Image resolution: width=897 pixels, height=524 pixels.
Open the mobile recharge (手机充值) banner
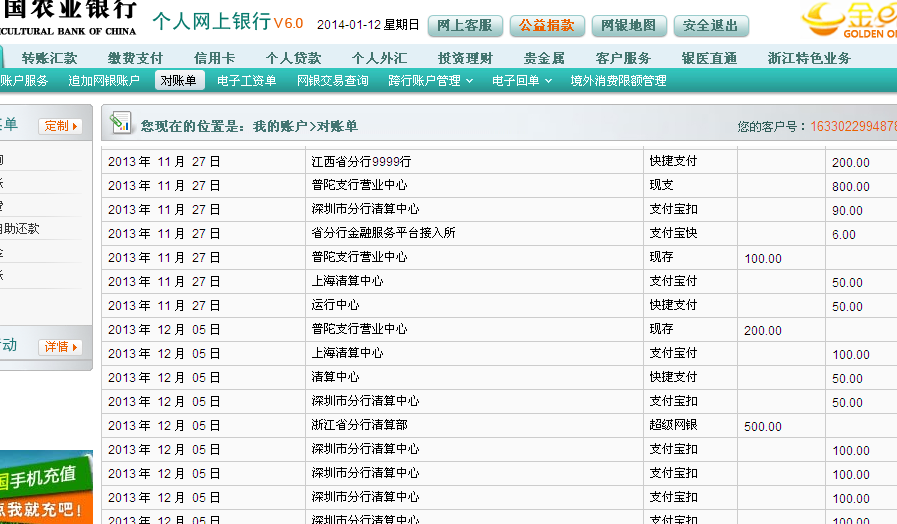click(x=46, y=488)
